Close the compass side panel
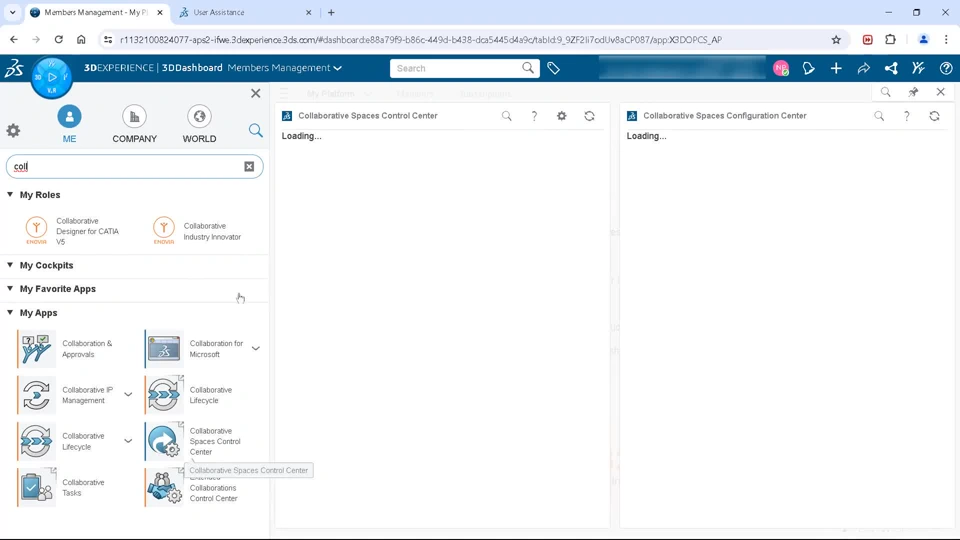960x540 pixels. (x=255, y=93)
